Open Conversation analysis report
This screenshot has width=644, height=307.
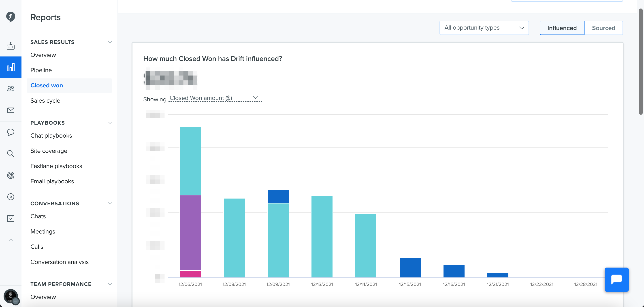tap(59, 262)
